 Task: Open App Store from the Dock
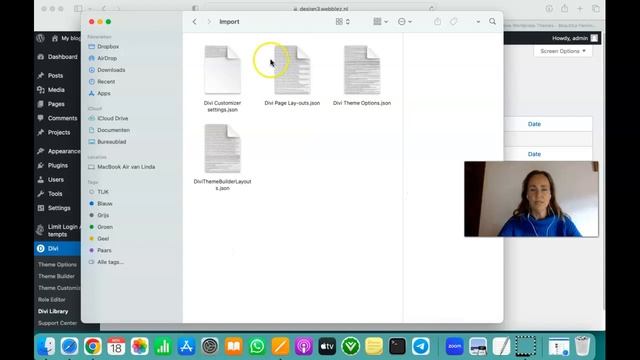(x=187, y=347)
